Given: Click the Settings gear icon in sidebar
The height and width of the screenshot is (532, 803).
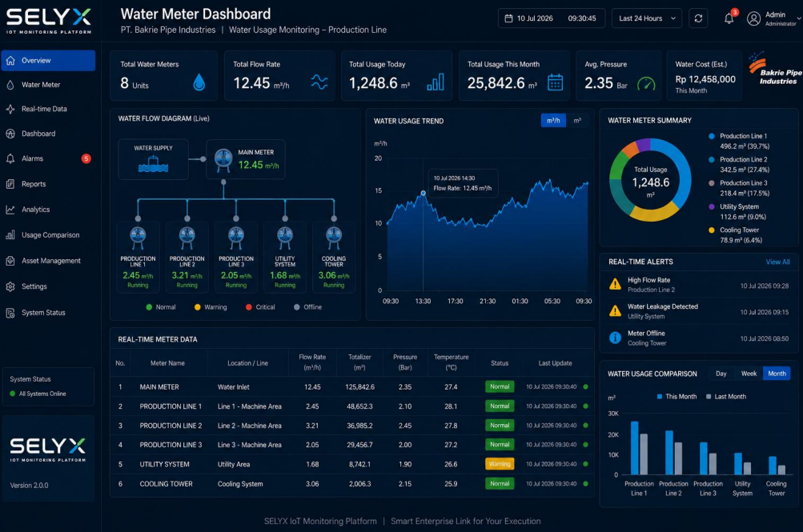Looking at the screenshot, I should coord(10,286).
